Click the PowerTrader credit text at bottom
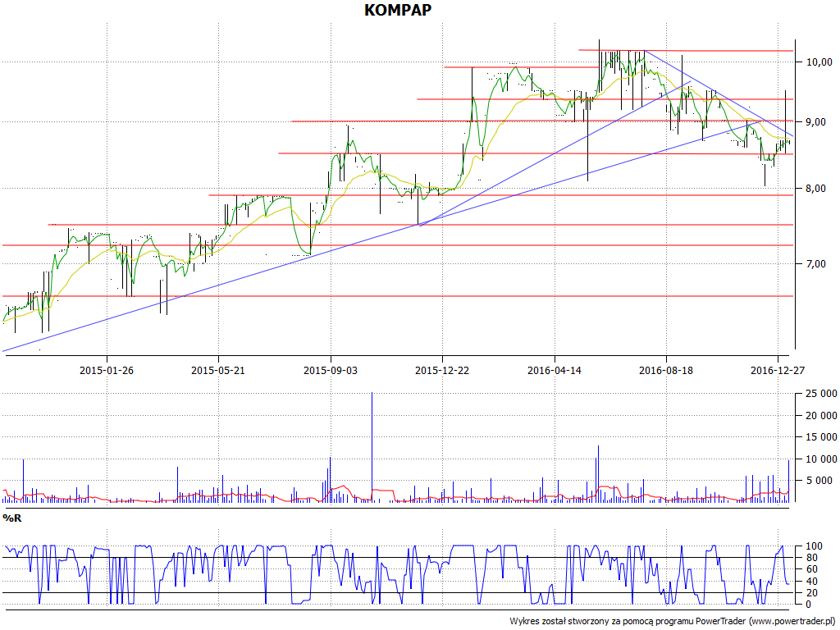Image resolution: width=840 pixels, height=630 pixels. [x=673, y=622]
